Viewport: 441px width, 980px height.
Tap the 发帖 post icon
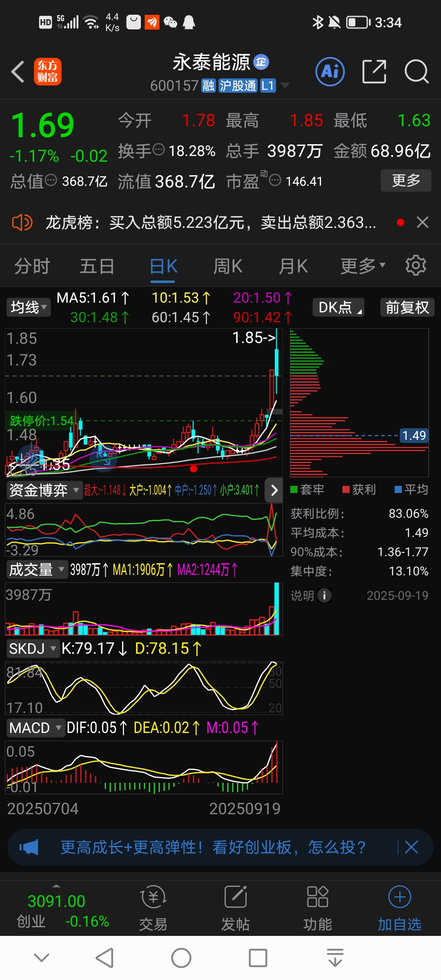[x=236, y=897]
